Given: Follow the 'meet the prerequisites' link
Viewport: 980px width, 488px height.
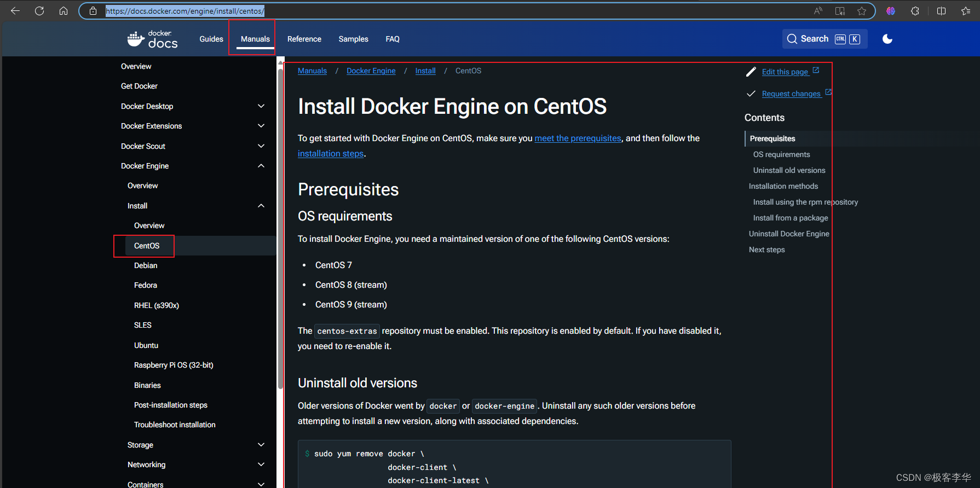Looking at the screenshot, I should point(578,138).
